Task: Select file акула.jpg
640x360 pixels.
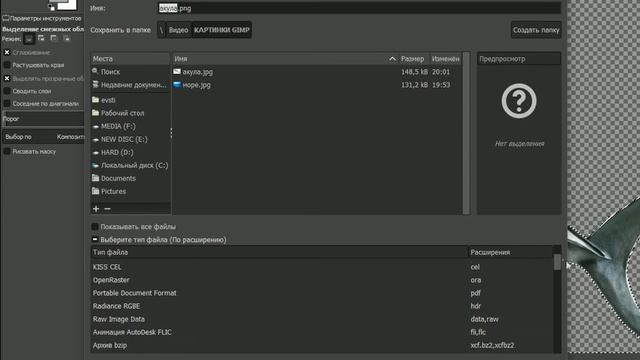Action: click(317, 72)
